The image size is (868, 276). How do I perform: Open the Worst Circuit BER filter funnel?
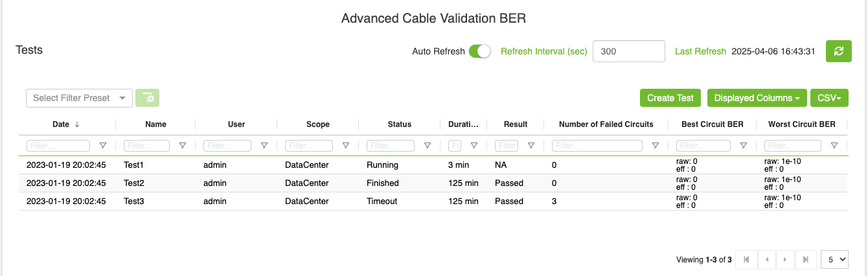point(834,146)
